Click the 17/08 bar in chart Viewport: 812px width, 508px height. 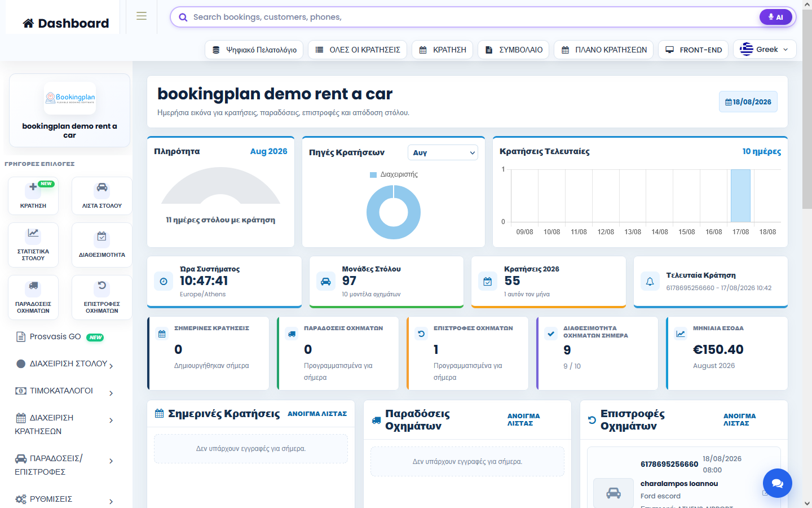[x=740, y=195]
